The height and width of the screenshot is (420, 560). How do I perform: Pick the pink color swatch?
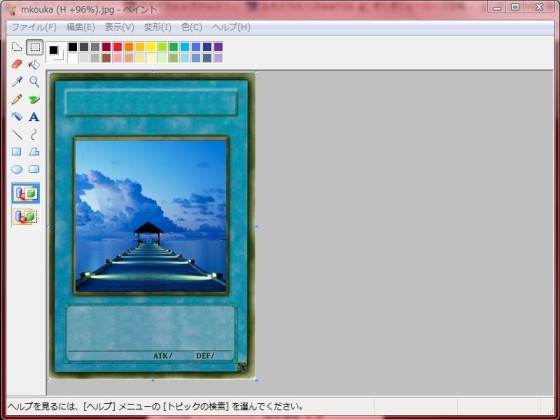point(118,58)
